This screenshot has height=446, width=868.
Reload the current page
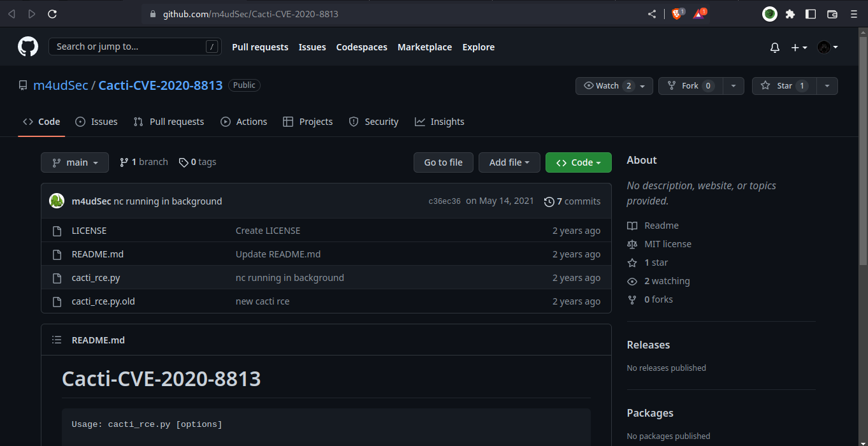point(52,13)
